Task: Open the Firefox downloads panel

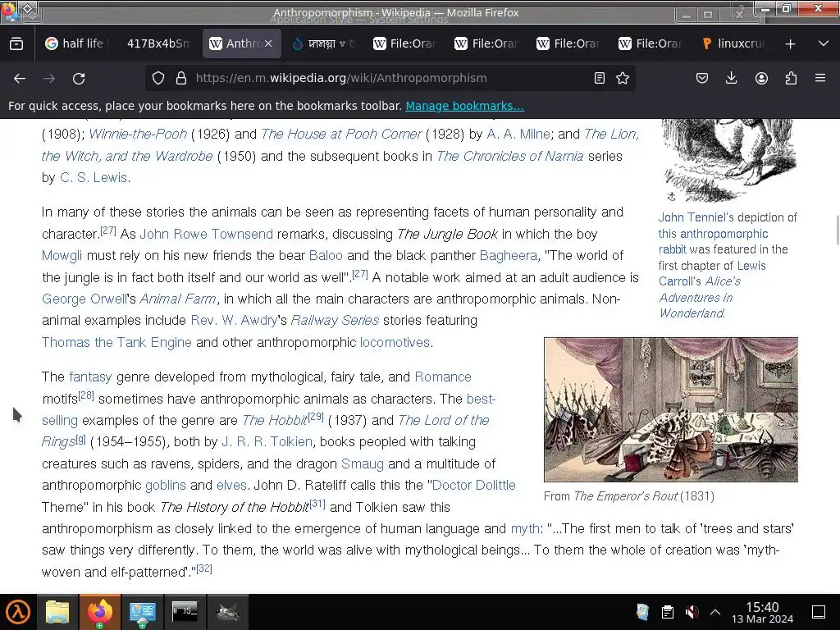Action: point(731,78)
